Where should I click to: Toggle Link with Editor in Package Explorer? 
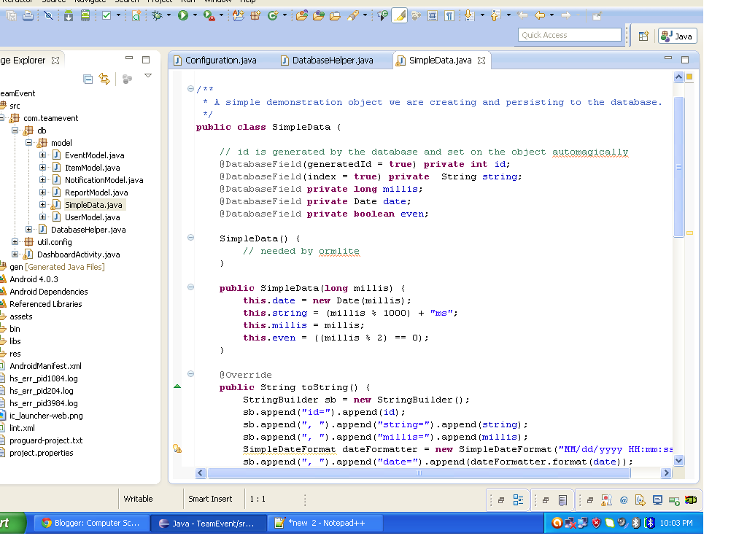[104, 79]
